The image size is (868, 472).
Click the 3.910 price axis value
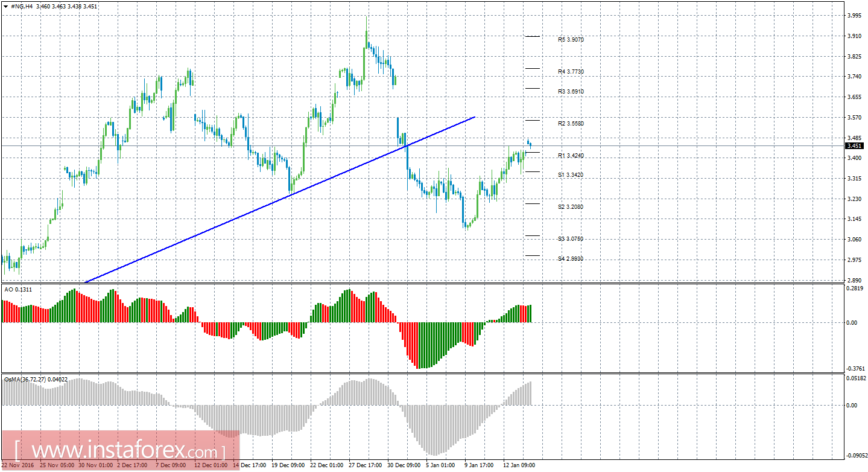854,36
